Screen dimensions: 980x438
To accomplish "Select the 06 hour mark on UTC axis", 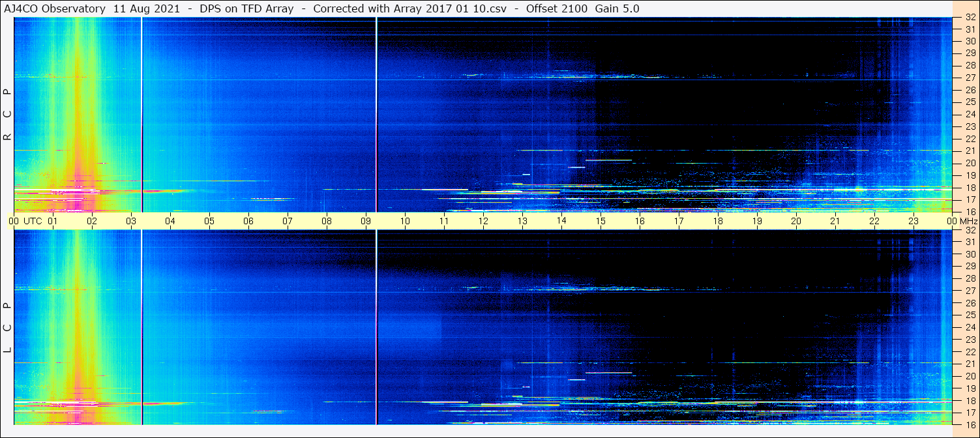I will [x=248, y=221].
